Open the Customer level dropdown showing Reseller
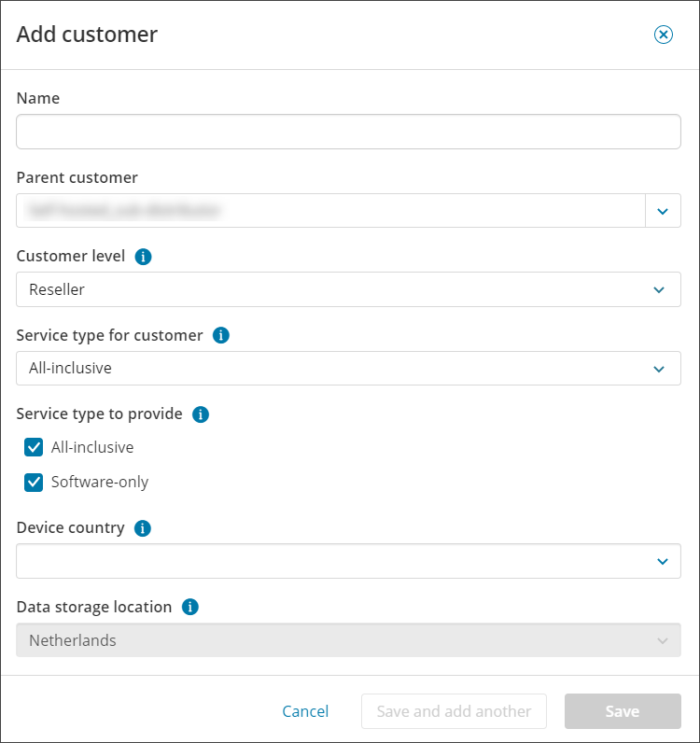The image size is (700, 743). coord(348,289)
